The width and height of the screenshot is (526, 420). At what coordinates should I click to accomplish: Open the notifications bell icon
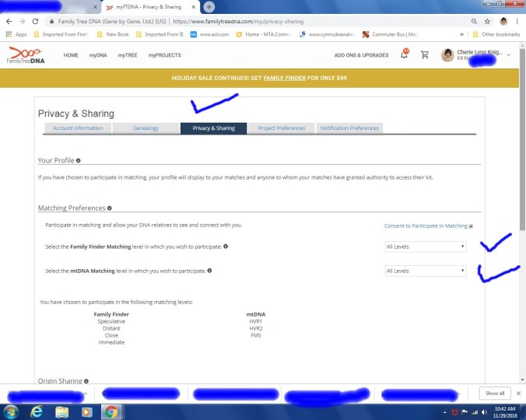pos(405,55)
